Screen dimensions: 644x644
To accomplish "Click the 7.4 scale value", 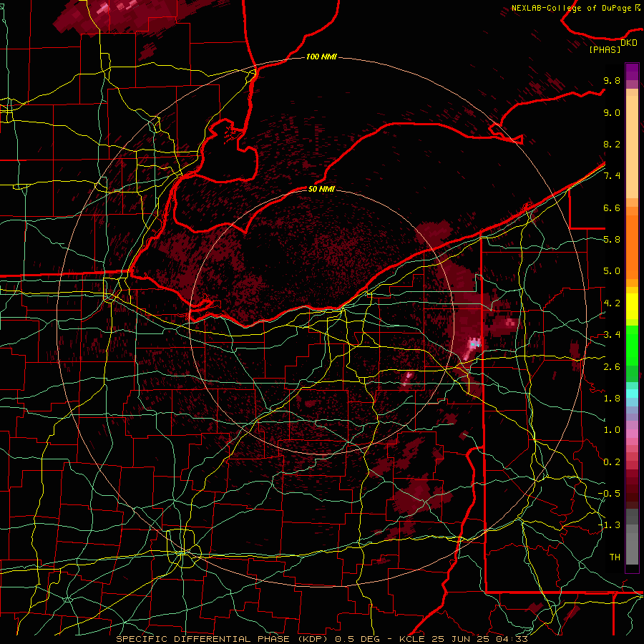I will point(612,176).
